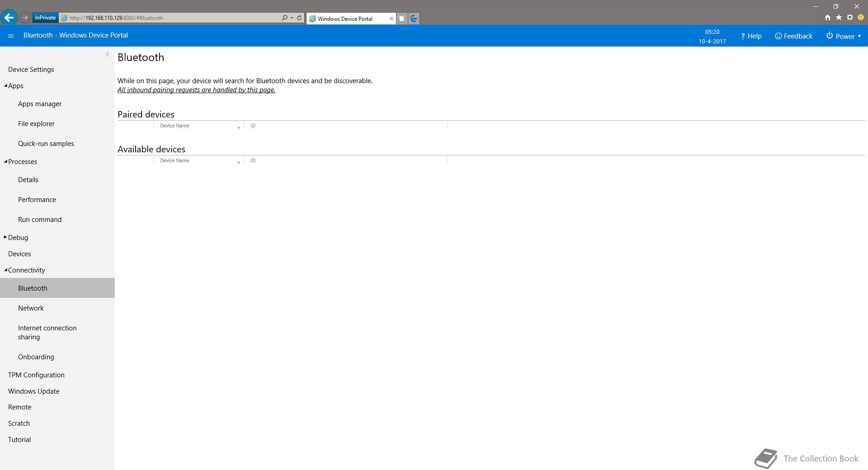Open Tutorial page in sidebar
Image resolution: width=868 pixels, height=470 pixels.
click(x=19, y=440)
